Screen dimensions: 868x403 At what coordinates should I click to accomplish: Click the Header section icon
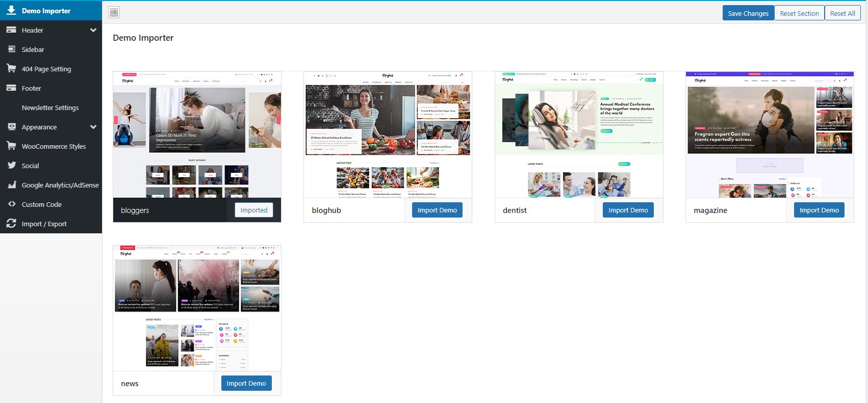click(11, 30)
